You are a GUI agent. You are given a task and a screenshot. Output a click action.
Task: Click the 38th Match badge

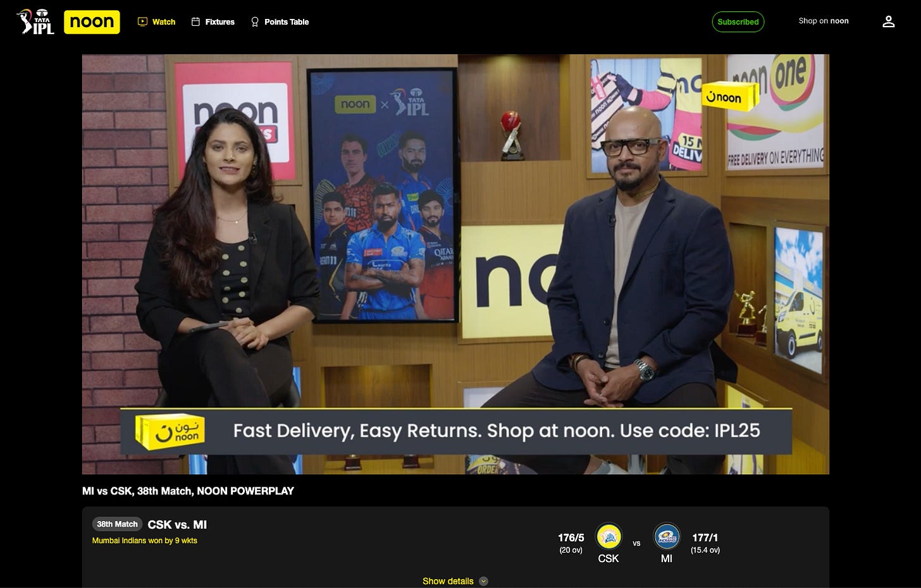point(117,524)
